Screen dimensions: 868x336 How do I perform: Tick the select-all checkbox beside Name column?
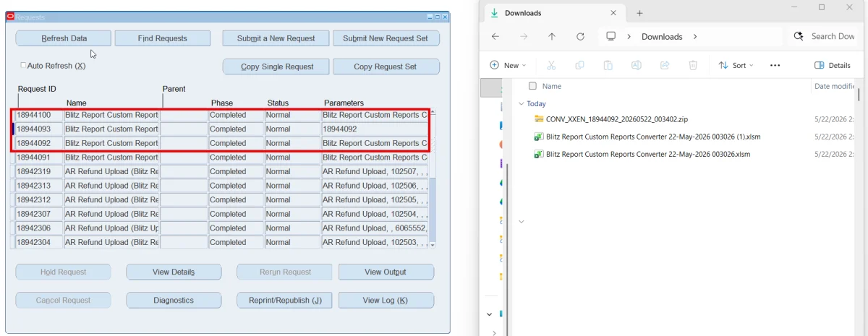(532, 86)
